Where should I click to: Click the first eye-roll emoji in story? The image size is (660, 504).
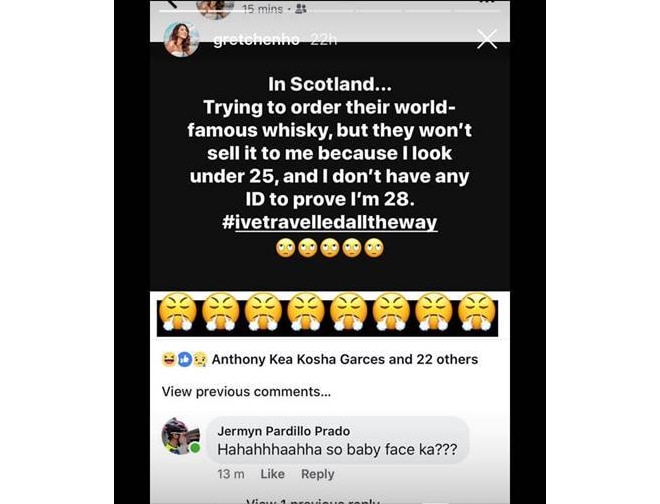click(285, 248)
